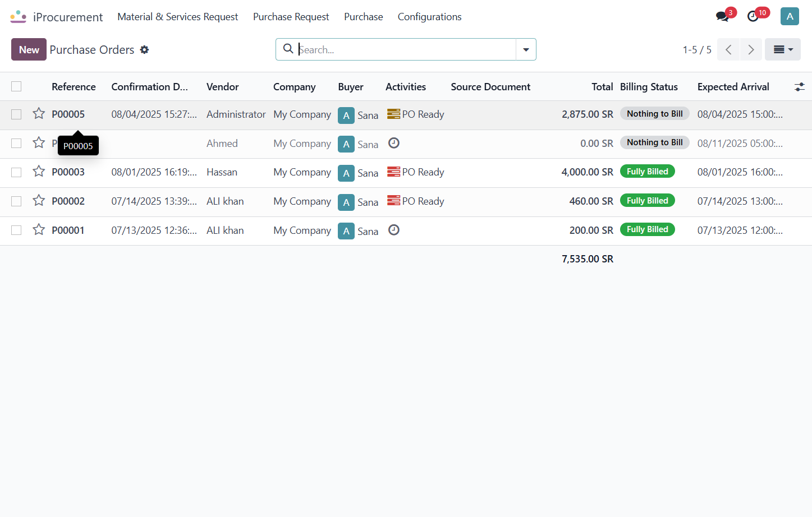Select all rows with the header checkbox

pos(16,86)
